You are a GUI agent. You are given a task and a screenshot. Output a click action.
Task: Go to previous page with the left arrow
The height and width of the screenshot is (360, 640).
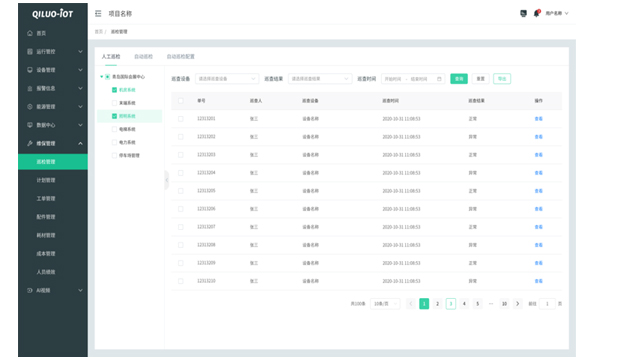(411, 304)
